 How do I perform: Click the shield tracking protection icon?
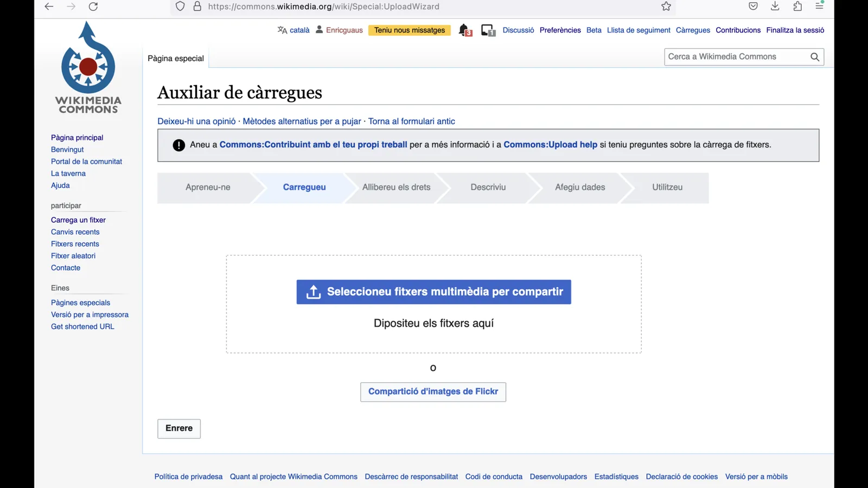(x=180, y=7)
